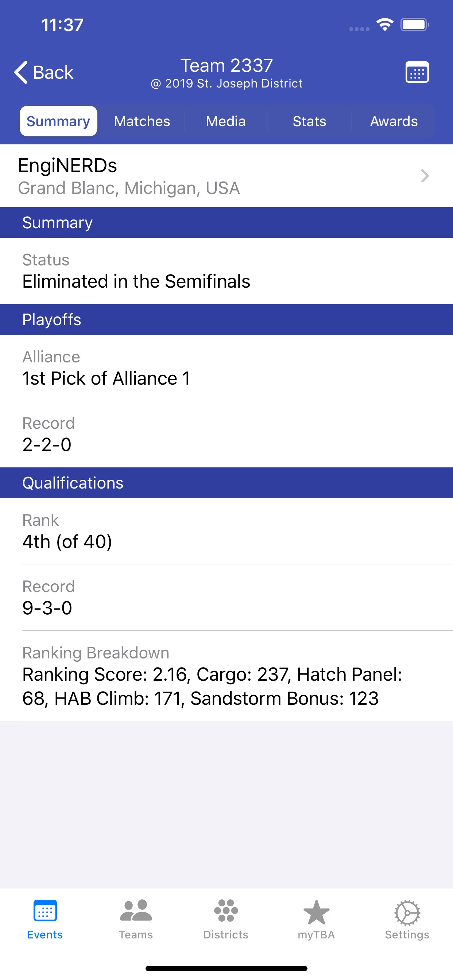Open the calendar icon in the top bar
This screenshot has height=980, width=453.
click(x=417, y=71)
